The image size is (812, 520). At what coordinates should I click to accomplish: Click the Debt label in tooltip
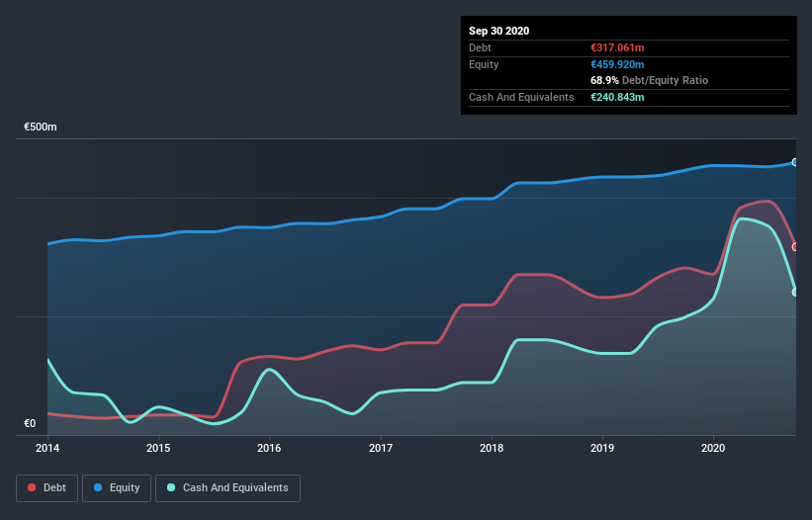[x=480, y=47]
